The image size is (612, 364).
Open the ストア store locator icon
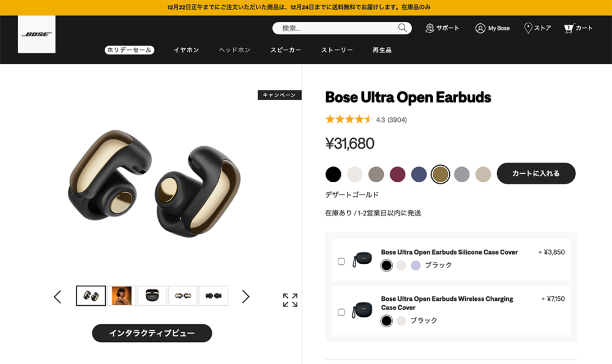(528, 28)
